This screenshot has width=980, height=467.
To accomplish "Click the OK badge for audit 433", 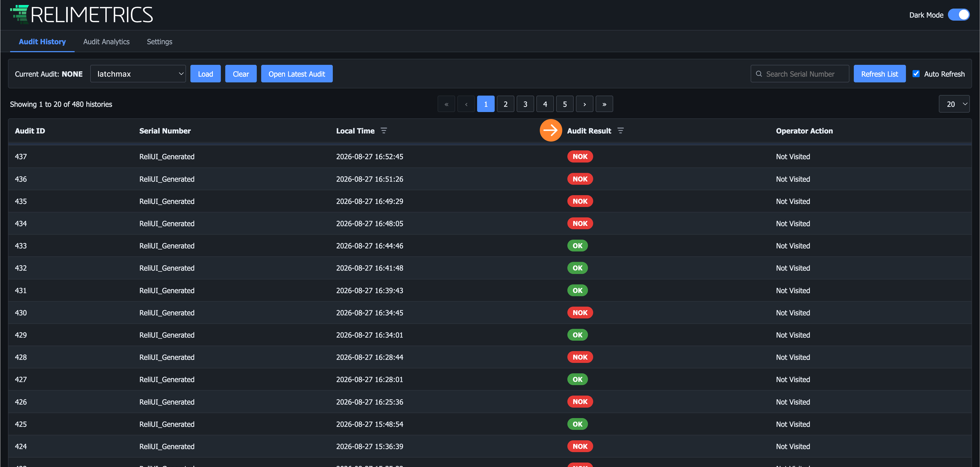I will click(x=577, y=246).
